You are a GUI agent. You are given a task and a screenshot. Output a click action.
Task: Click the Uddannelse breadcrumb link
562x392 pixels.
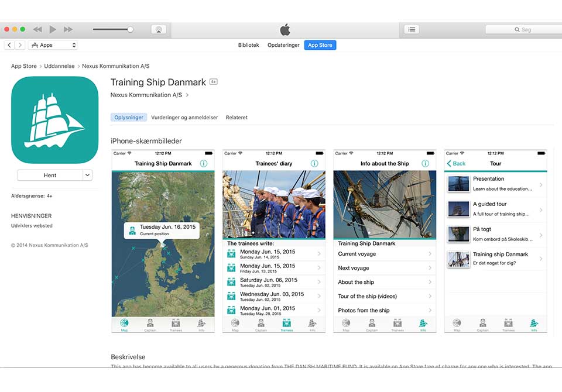coord(59,66)
